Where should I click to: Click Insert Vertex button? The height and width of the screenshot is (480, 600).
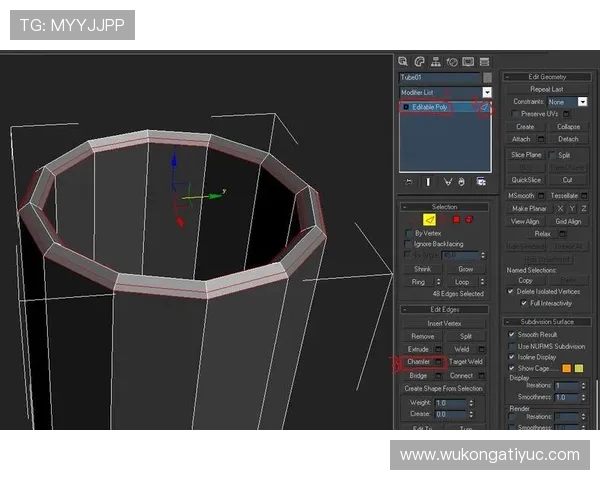click(444, 323)
